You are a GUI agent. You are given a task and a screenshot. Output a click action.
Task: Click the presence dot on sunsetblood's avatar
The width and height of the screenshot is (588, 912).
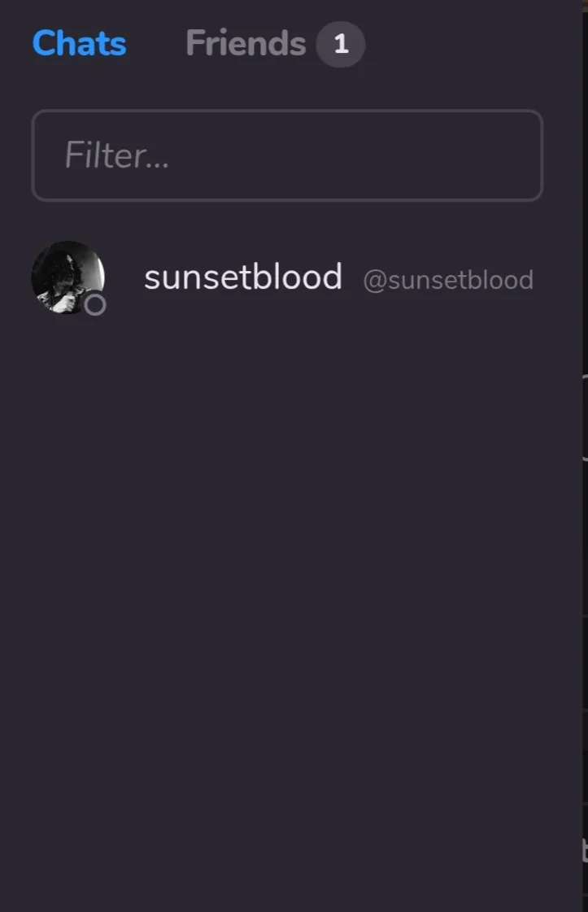pyautogui.click(x=95, y=305)
